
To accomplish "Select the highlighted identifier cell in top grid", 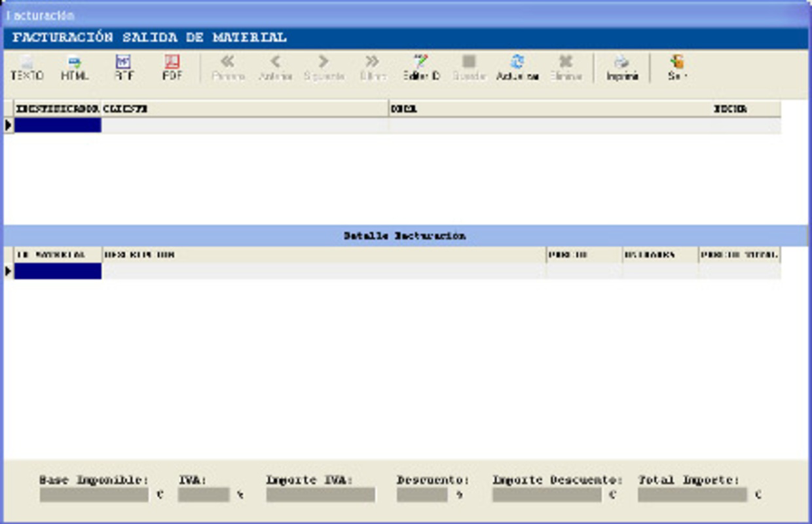I will pyautogui.click(x=58, y=125).
